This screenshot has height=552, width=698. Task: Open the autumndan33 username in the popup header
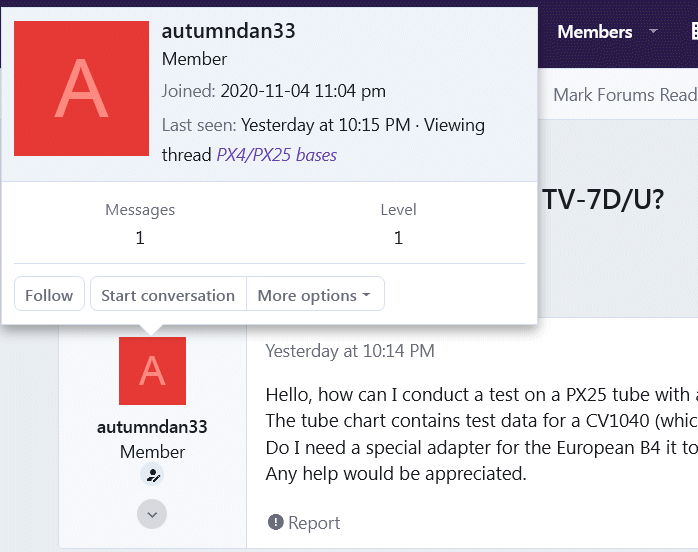click(x=228, y=31)
